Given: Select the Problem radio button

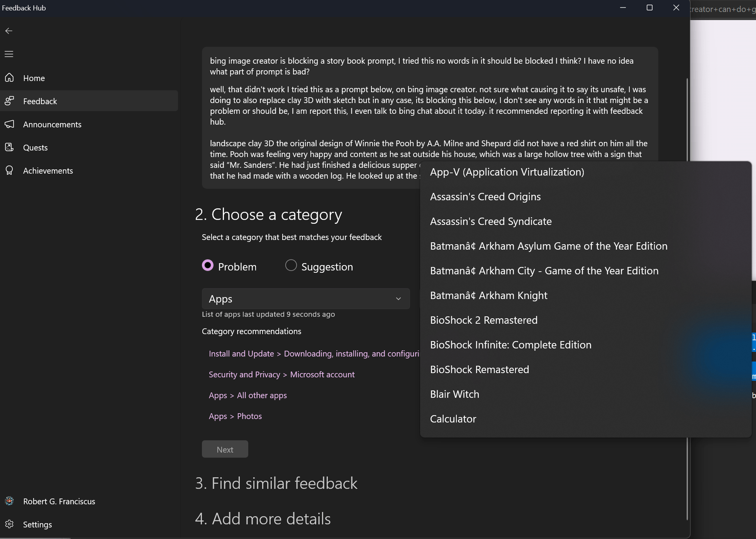Looking at the screenshot, I should click(208, 265).
